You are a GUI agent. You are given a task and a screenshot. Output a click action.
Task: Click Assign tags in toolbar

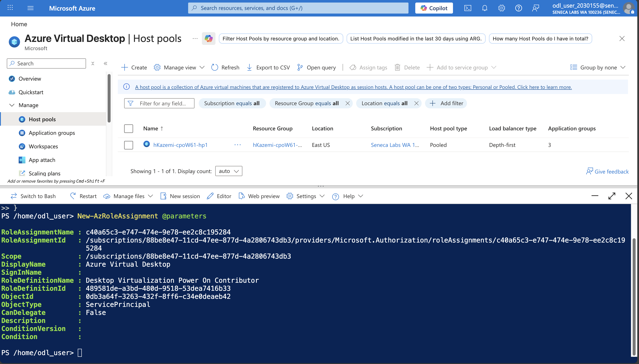click(368, 68)
